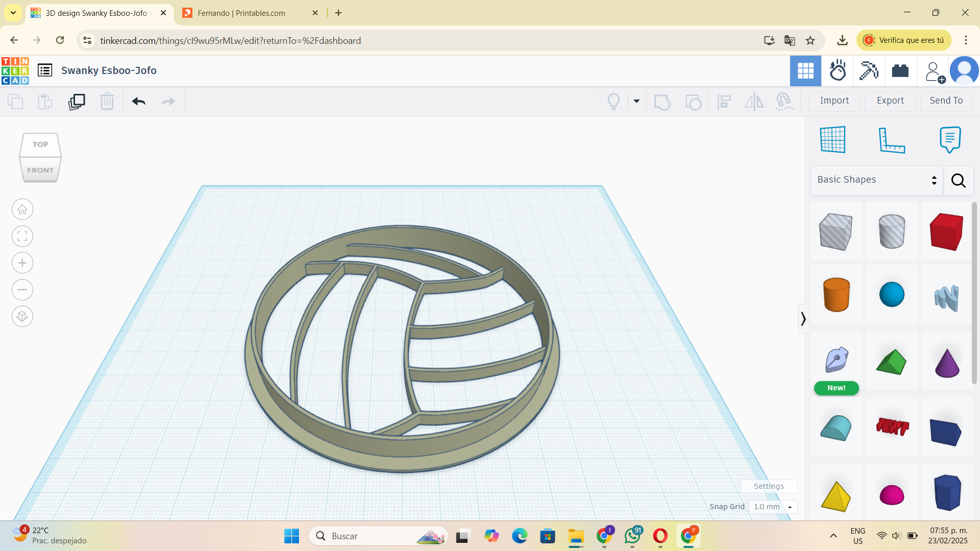Pick the blue Polygon shape

tap(947, 492)
